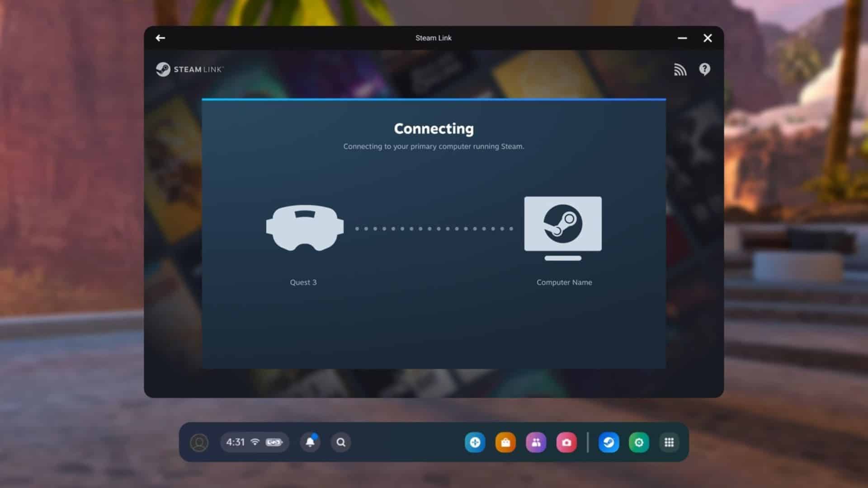This screenshot has height=488, width=868.
Task: Open the pink Camera app
Action: coord(566,442)
